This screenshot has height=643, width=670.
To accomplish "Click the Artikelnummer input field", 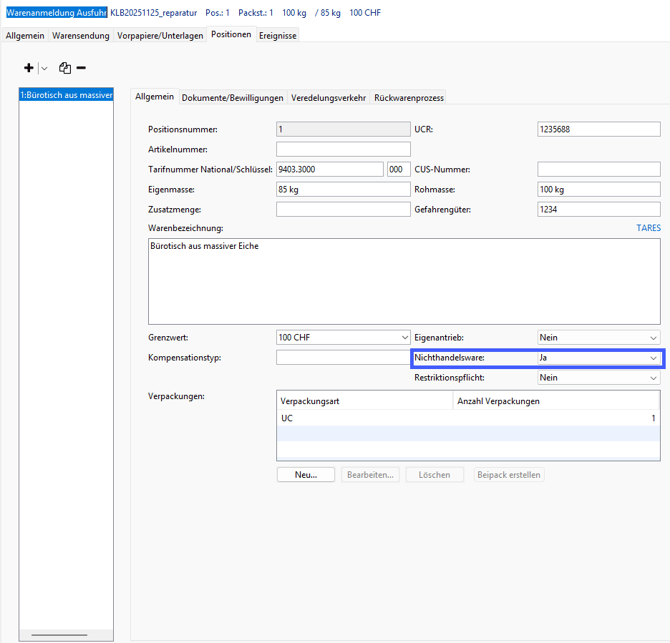I will [343, 149].
